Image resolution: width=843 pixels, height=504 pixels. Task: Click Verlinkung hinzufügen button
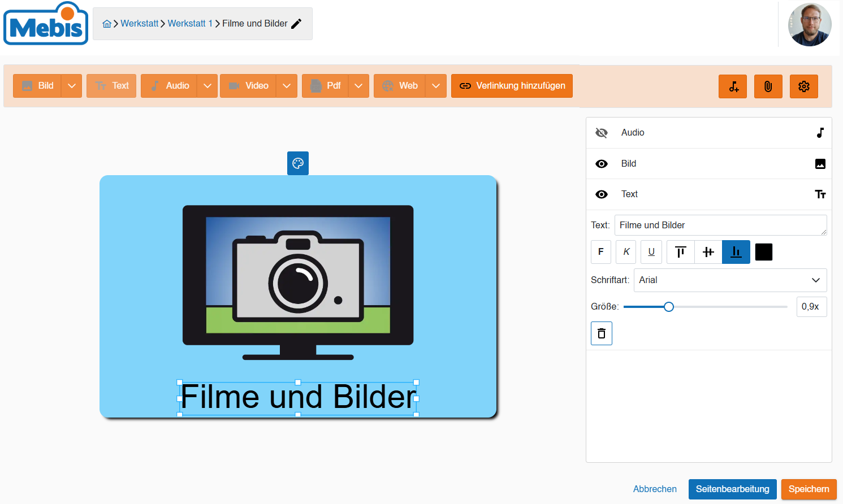pos(512,86)
